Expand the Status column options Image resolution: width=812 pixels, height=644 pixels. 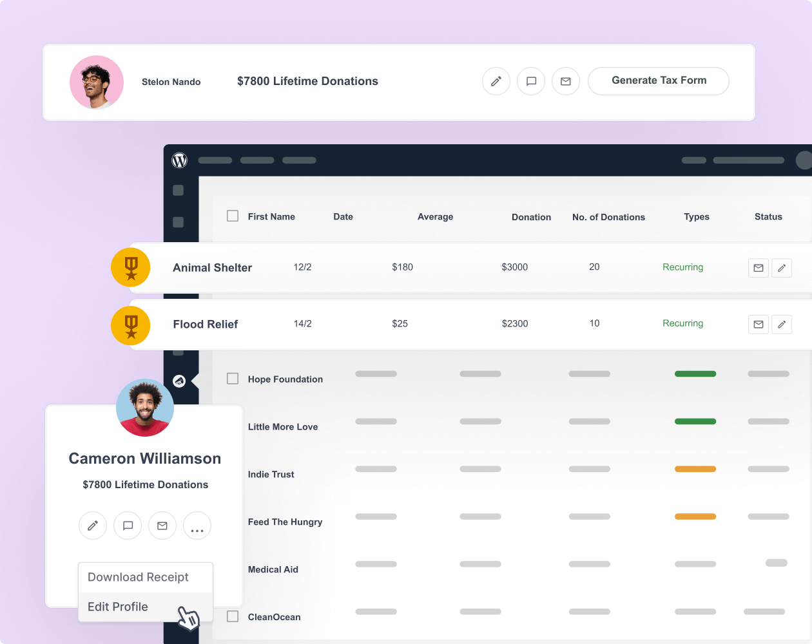pyautogui.click(x=768, y=217)
